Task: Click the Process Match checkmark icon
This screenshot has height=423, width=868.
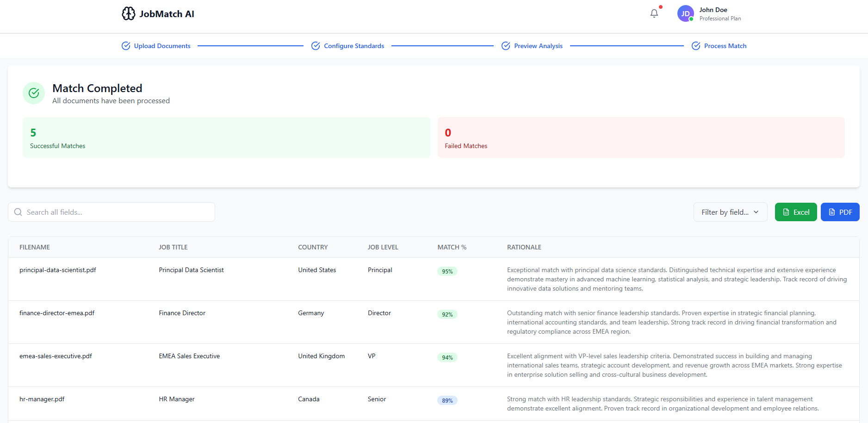Action: (696, 46)
